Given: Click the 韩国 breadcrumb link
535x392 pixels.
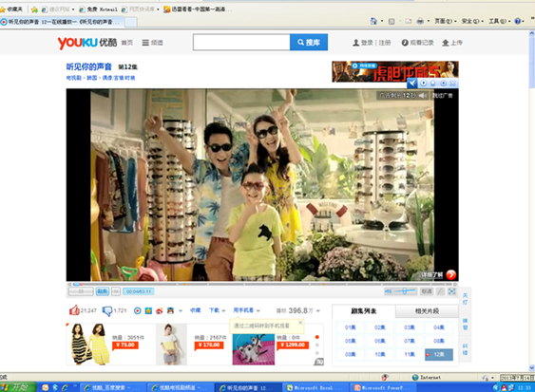Looking at the screenshot, I should point(92,78).
